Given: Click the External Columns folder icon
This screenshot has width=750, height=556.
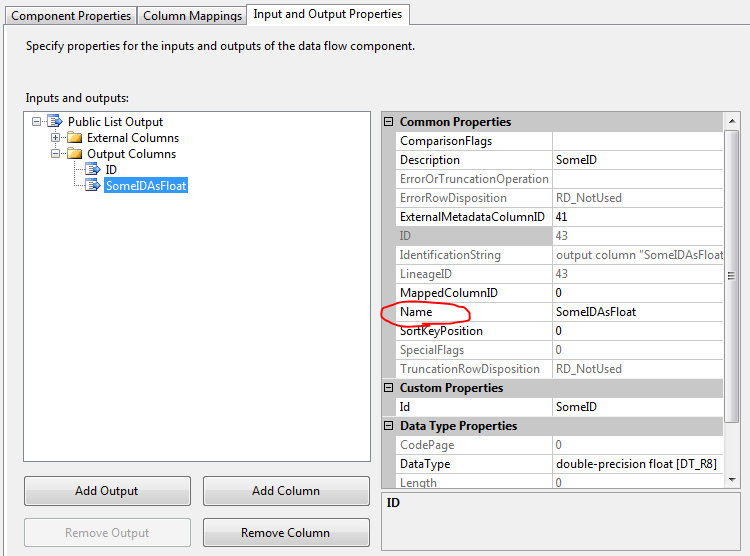Looking at the screenshot, I should pyautogui.click(x=75, y=138).
